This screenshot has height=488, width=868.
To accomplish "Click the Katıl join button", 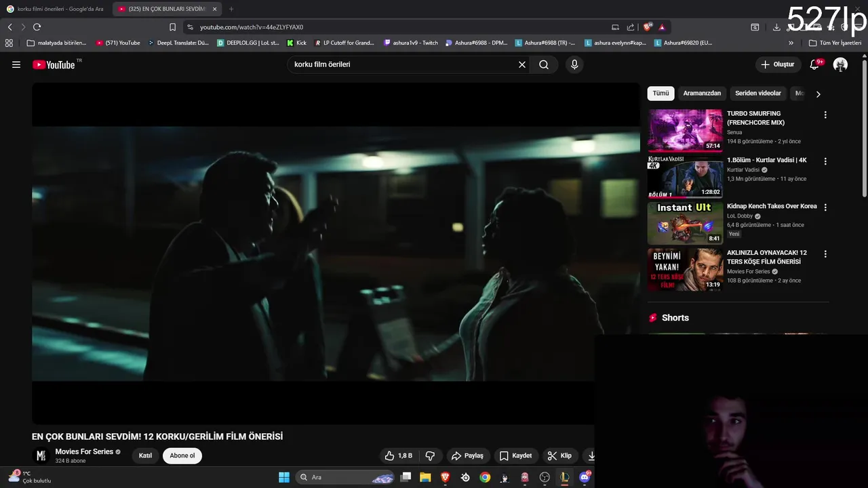I will point(145,455).
